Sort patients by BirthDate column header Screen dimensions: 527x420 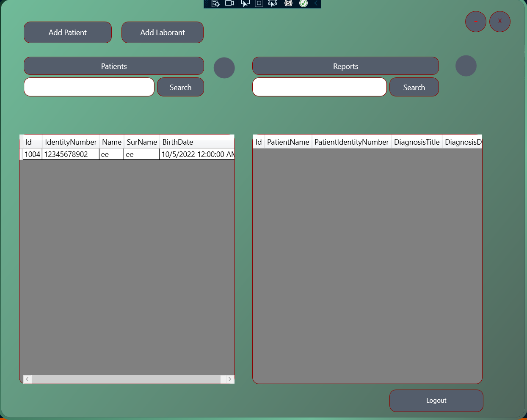point(197,142)
